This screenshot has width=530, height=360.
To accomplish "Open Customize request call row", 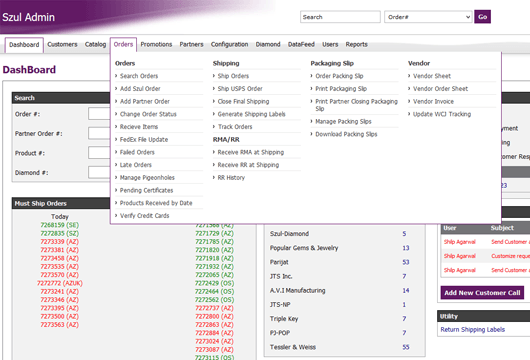I will (485, 256).
